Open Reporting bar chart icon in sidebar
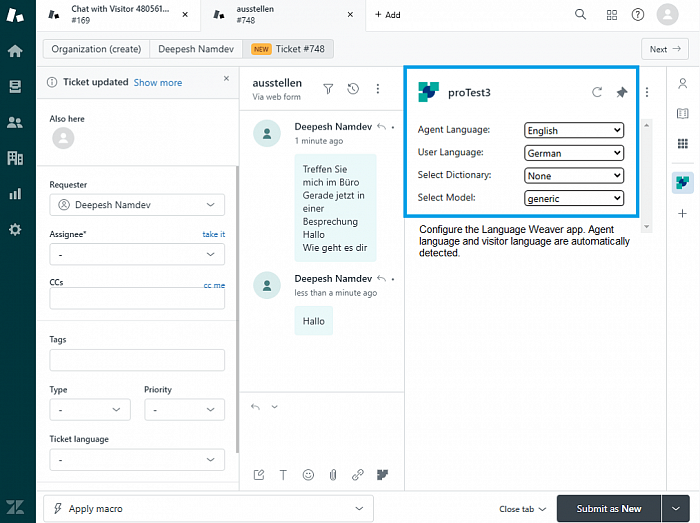 (x=15, y=194)
